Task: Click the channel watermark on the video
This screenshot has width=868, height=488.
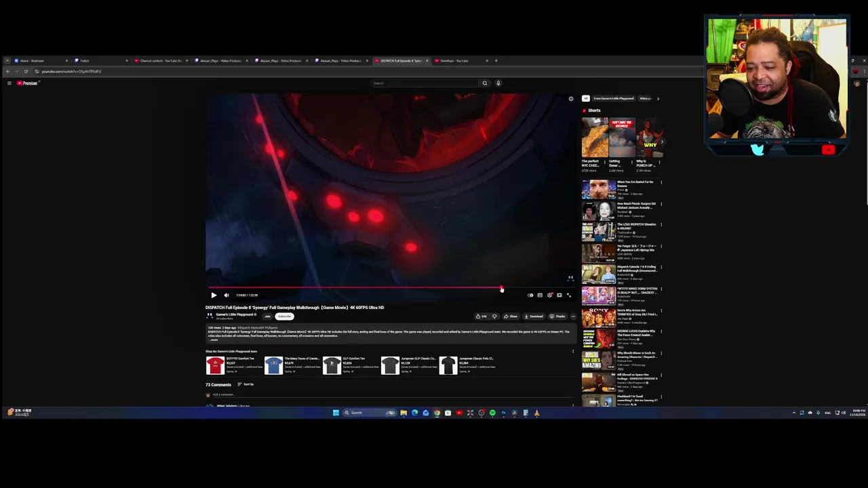Action: click(570, 278)
